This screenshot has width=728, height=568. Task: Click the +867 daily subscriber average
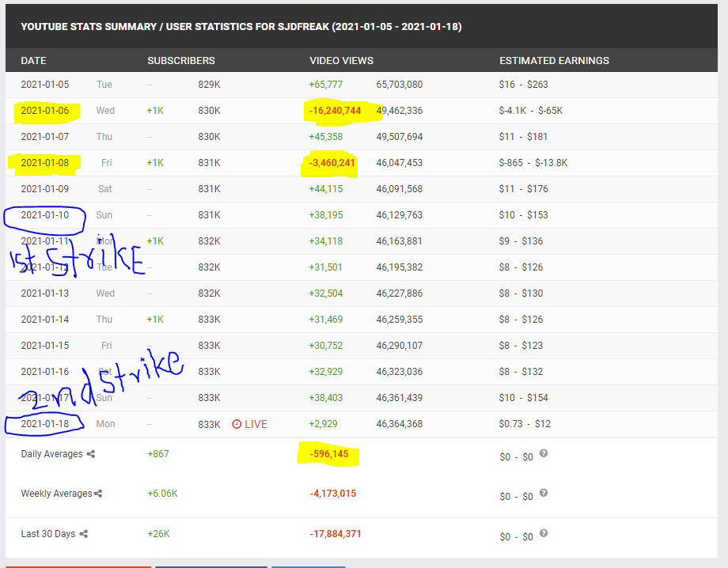point(157,454)
